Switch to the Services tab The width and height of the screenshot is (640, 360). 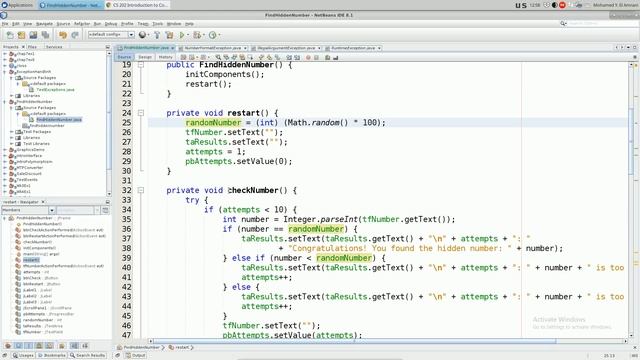(54, 47)
